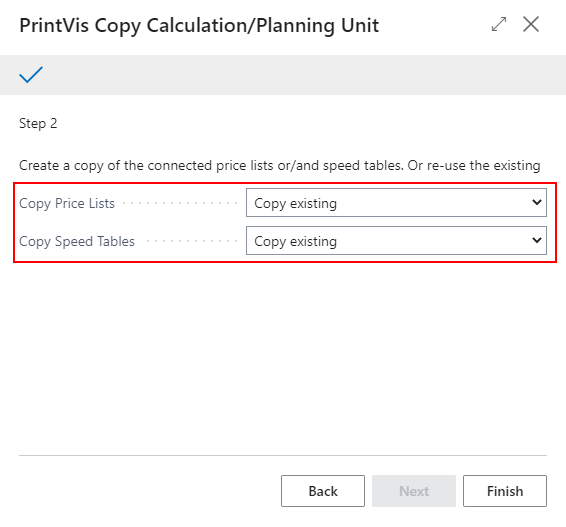Click the PrintVis Copy Calculation/Planning Unit title

click(x=199, y=26)
